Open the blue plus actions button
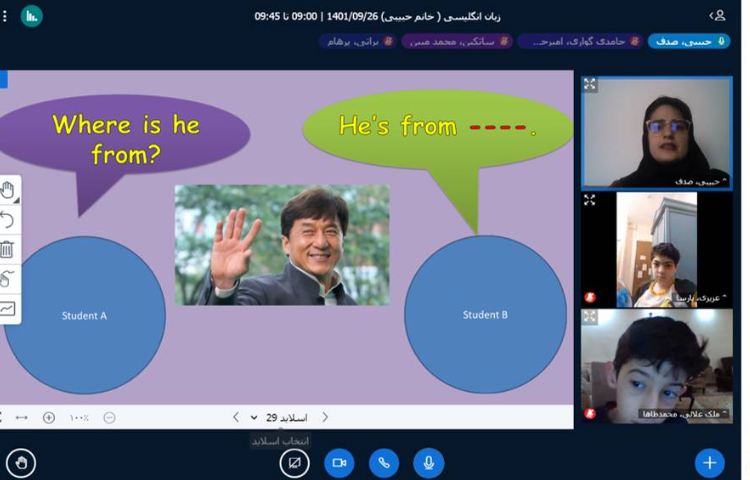This screenshot has width=750, height=480. coord(709,462)
